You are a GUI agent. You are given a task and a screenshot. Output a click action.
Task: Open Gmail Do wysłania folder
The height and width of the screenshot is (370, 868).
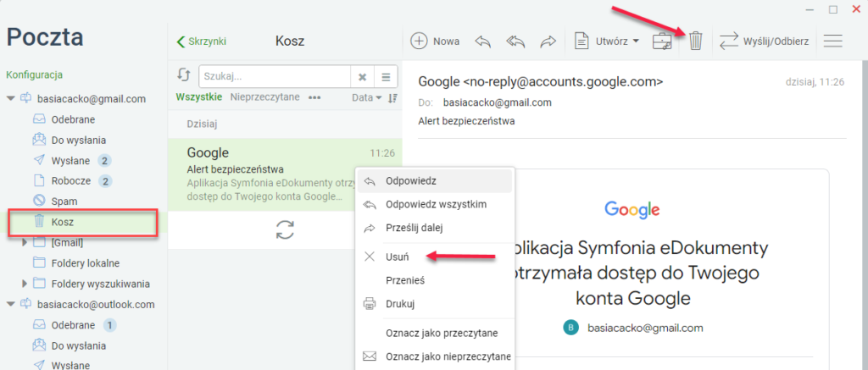(79, 140)
